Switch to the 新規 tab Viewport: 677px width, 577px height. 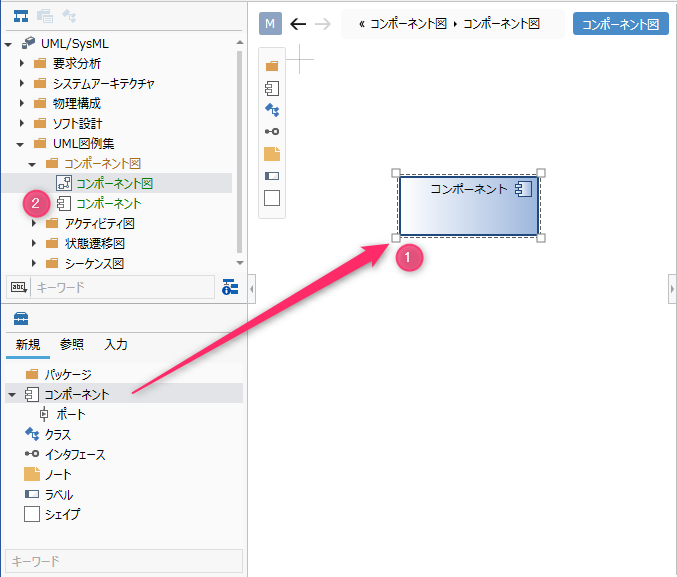pos(28,345)
